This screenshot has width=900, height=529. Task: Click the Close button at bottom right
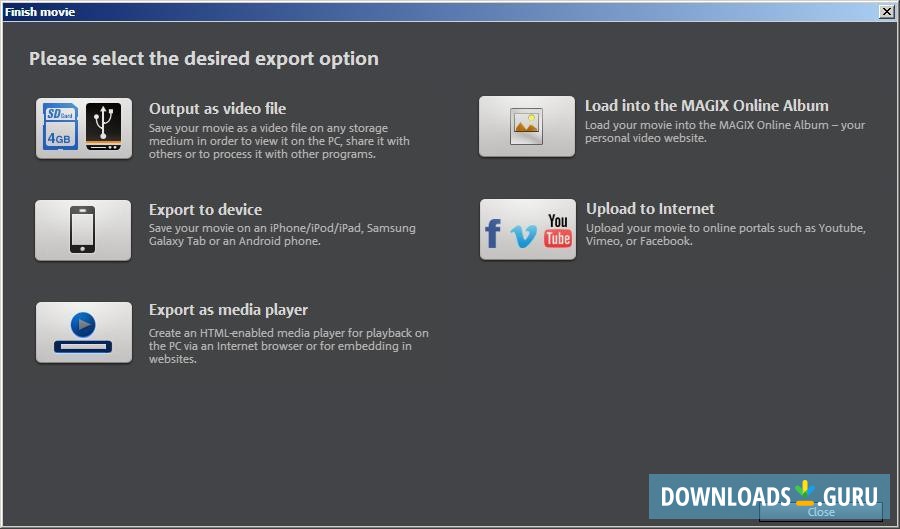(821, 512)
